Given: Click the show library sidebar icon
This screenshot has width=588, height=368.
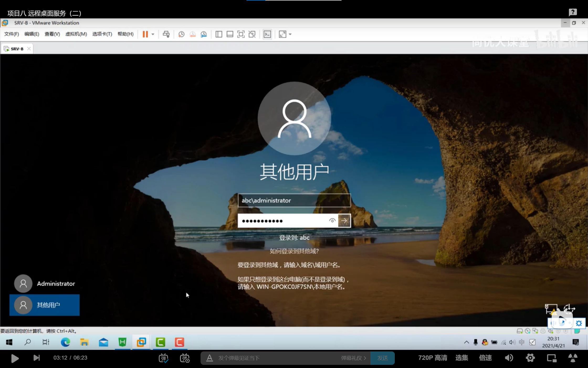Looking at the screenshot, I should pos(219,34).
